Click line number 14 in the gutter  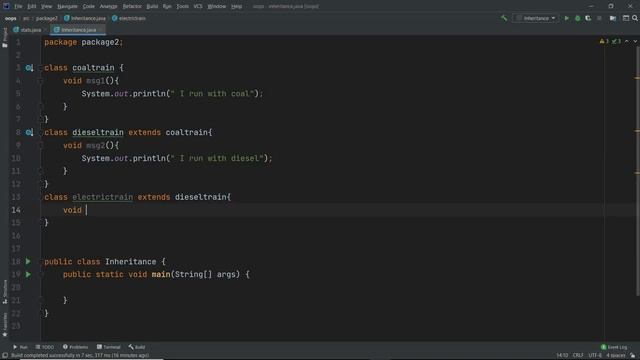click(x=16, y=210)
